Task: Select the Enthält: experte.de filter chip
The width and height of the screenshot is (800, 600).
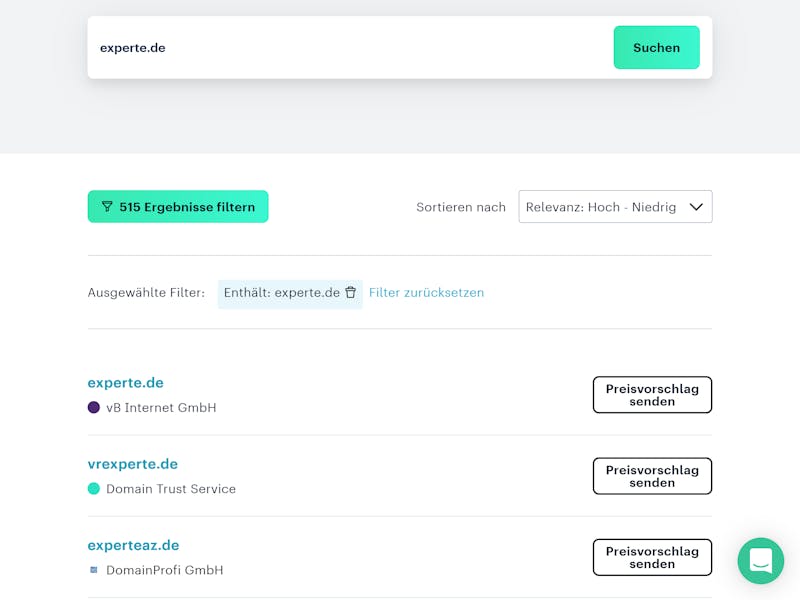Action: [x=290, y=293]
